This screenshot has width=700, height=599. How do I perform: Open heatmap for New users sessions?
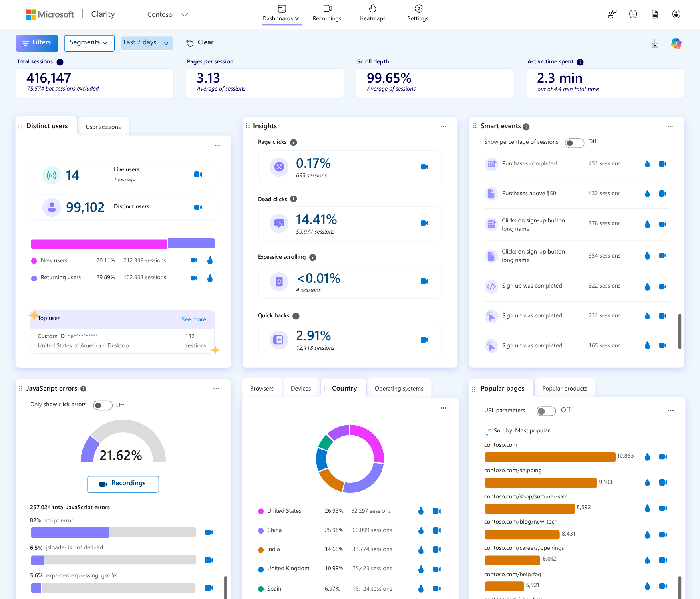click(210, 260)
